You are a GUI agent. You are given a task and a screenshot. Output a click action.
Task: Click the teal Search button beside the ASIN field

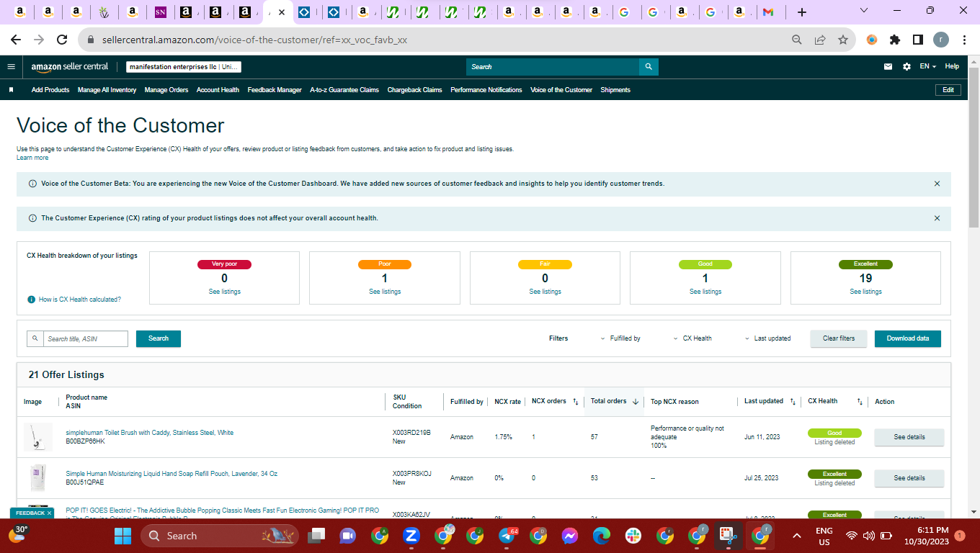tap(159, 338)
